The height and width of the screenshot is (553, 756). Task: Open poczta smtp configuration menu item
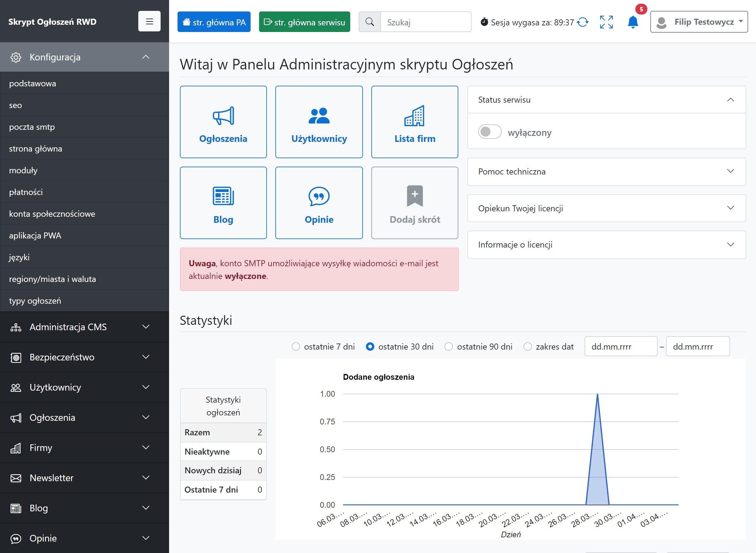32,127
